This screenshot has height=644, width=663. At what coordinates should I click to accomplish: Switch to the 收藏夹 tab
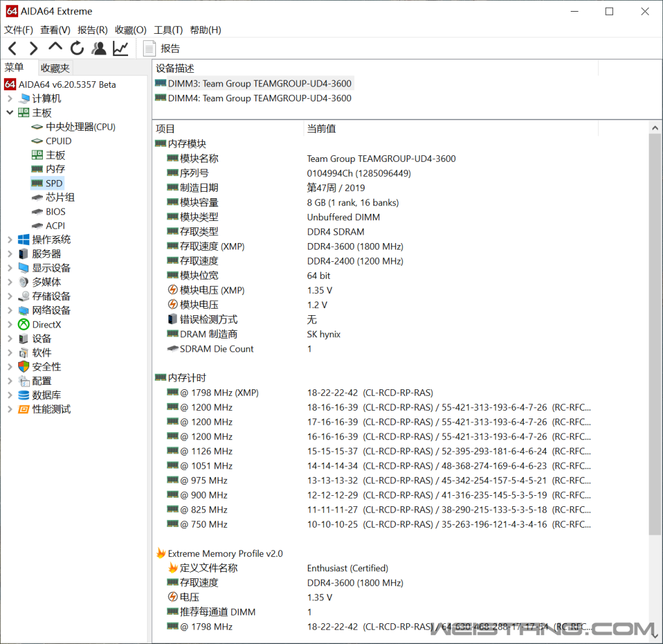tap(55, 68)
